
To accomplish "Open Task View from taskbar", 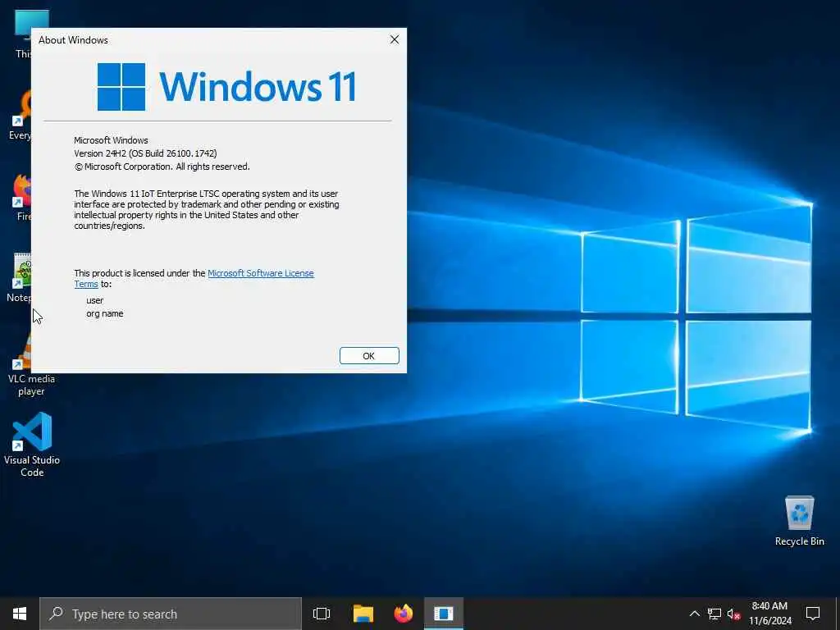I will (322, 614).
